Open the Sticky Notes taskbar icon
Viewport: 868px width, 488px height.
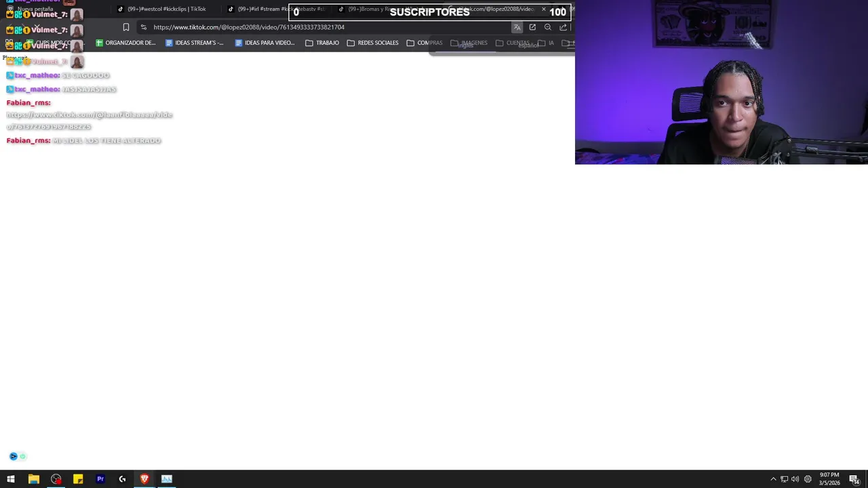[x=78, y=479]
